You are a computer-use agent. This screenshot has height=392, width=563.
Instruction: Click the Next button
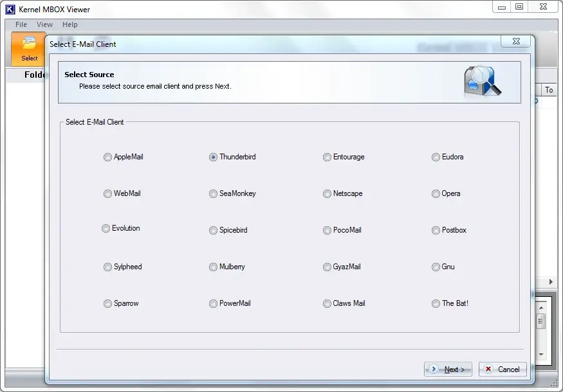pyautogui.click(x=448, y=370)
